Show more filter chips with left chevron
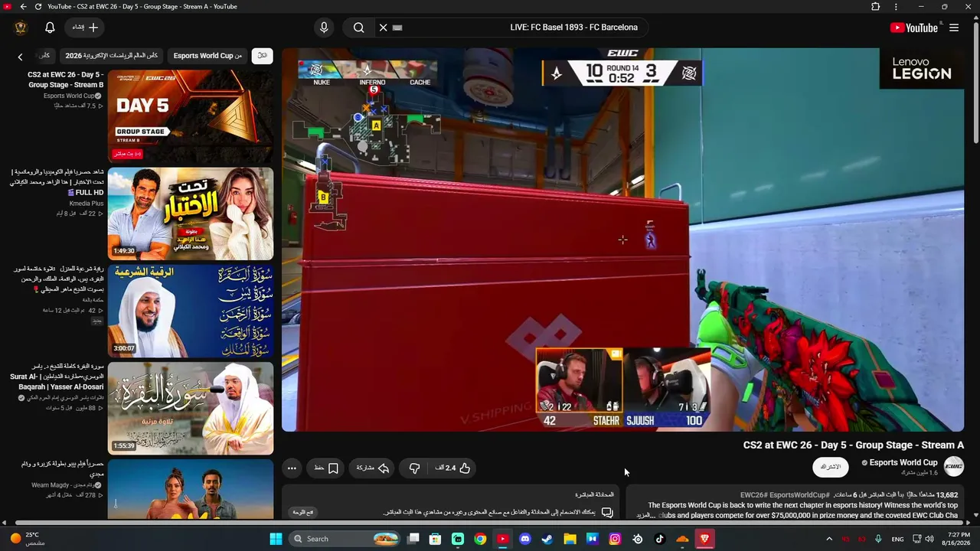This screenshot has height=551, width=980. (21, 56)
